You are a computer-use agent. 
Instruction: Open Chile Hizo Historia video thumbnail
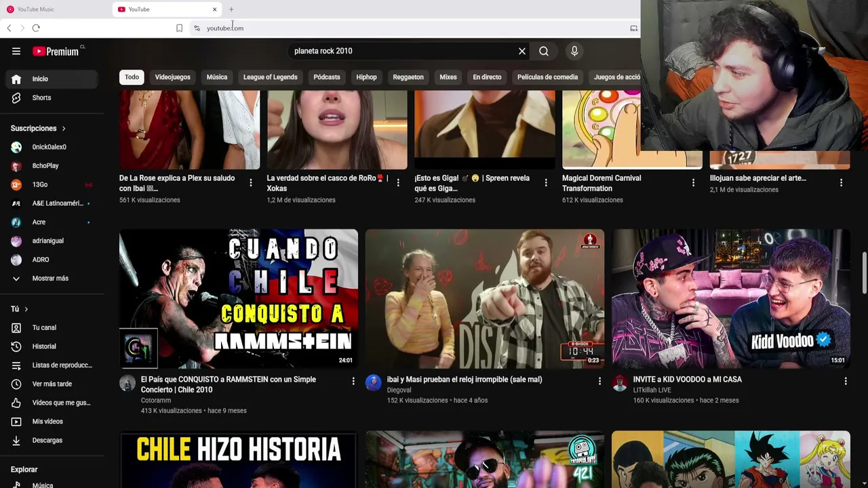[x=239, y=460]
